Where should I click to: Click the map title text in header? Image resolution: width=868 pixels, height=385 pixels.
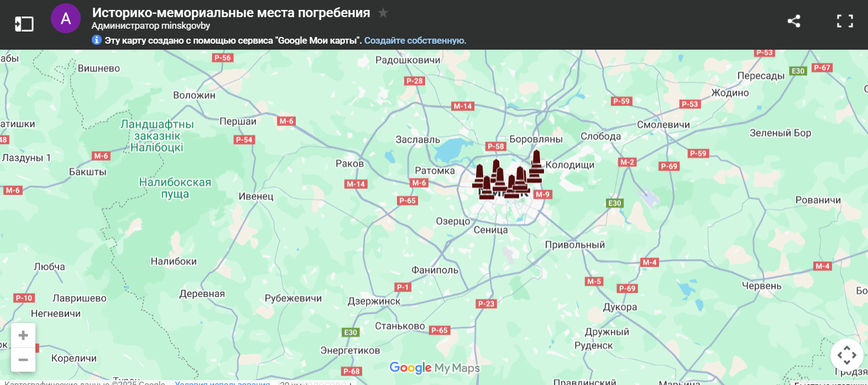click(231, 13)
